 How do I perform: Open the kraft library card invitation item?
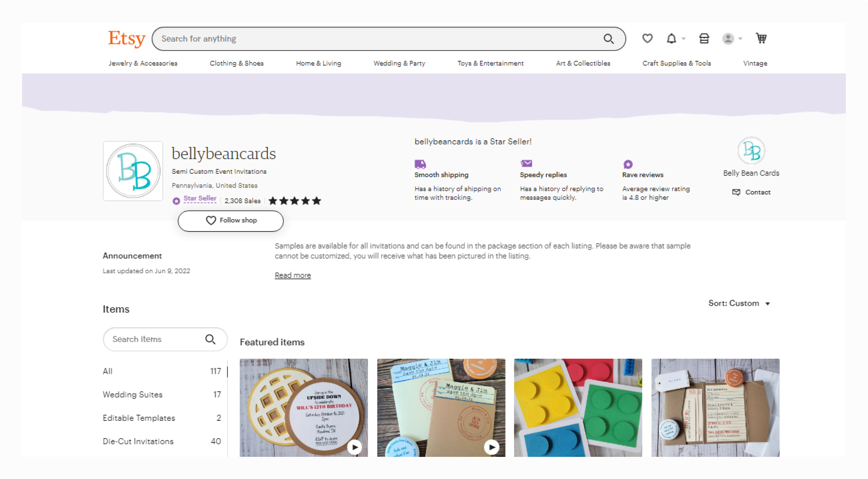[x=715, y=407]
